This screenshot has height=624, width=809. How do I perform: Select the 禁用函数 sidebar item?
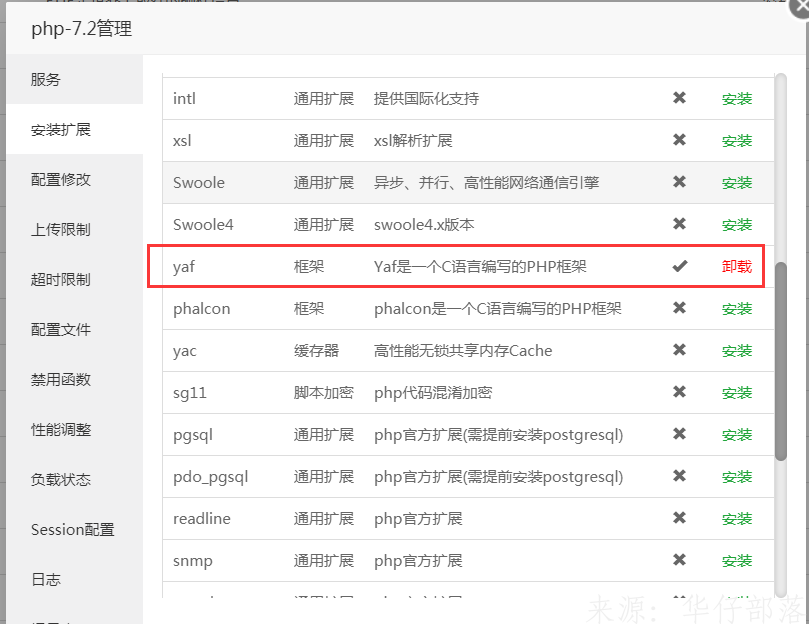pos(61,380)
